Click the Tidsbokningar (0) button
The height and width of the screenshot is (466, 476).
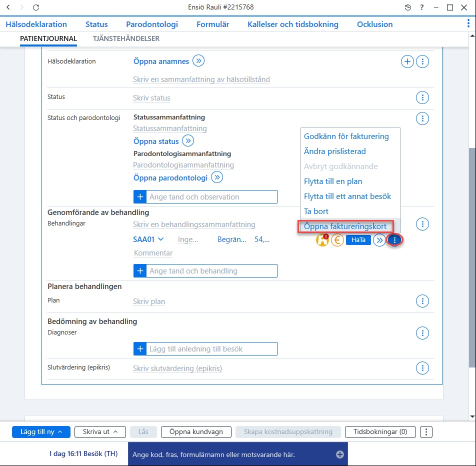click(380, 431)
